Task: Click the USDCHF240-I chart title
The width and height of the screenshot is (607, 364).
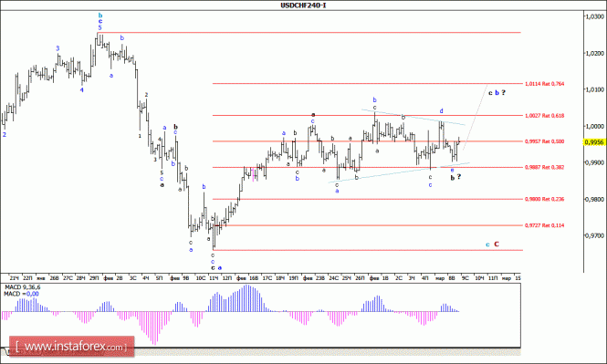Action: coord(303,5)
